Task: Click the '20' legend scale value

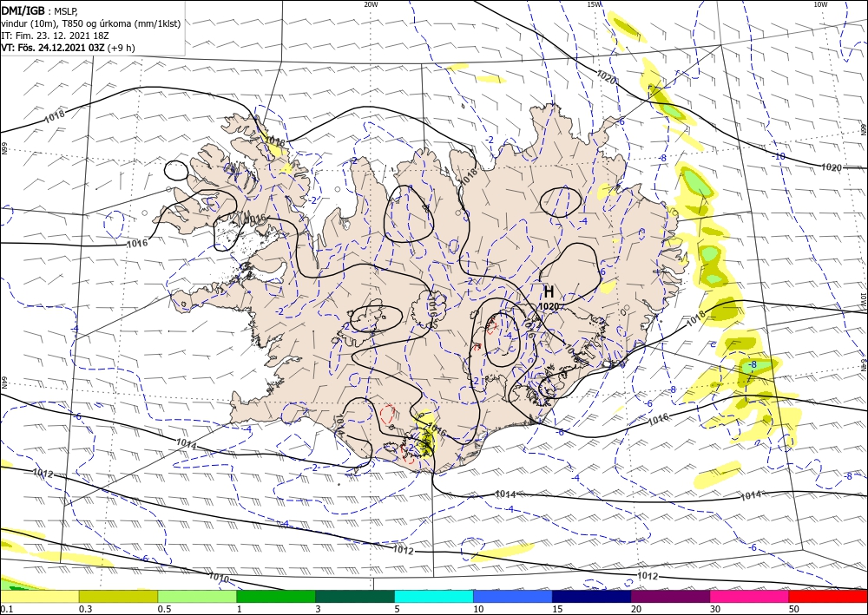Action: click(636, 609)
